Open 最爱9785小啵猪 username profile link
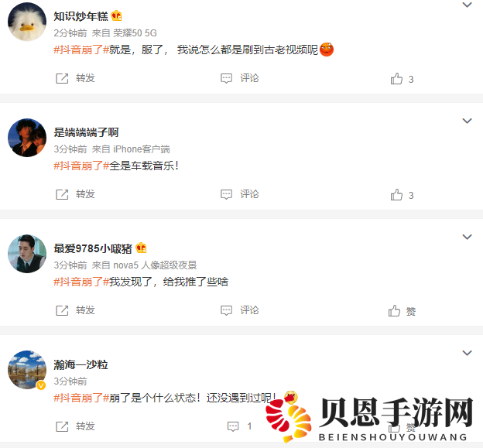 93,248
